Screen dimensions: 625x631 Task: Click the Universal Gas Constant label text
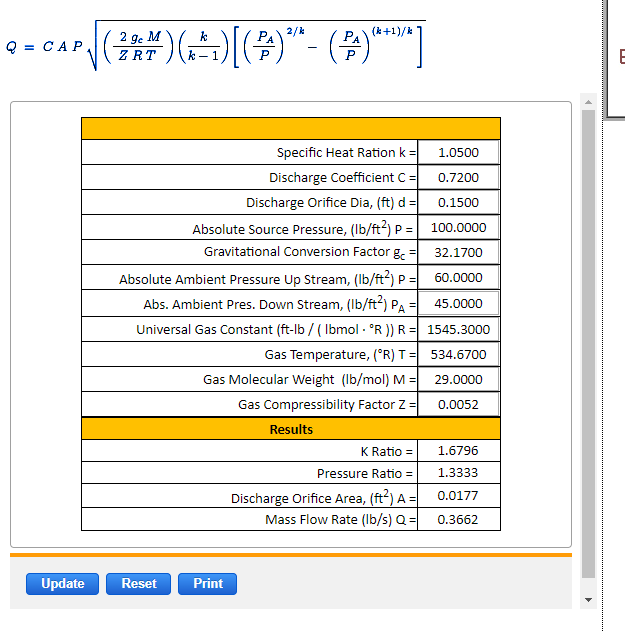[276, 330]
